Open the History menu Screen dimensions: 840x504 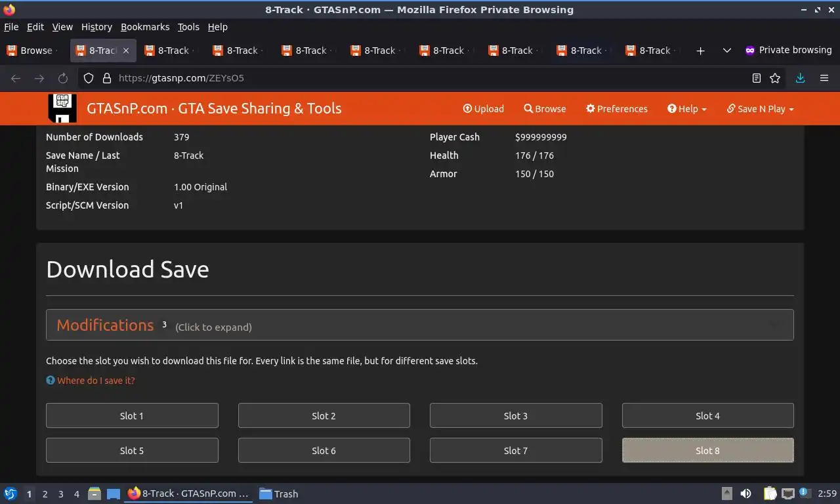tap(96, 27)
